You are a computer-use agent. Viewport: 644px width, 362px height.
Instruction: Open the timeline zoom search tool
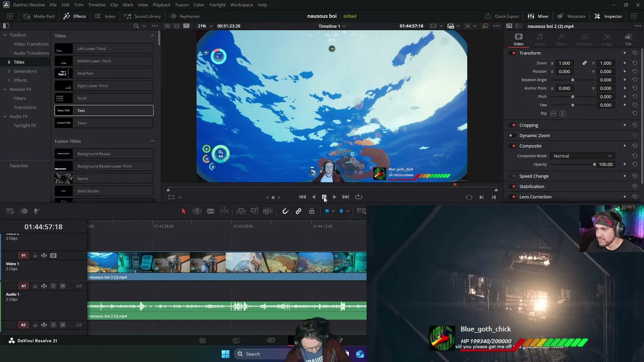tap(361, 211)
